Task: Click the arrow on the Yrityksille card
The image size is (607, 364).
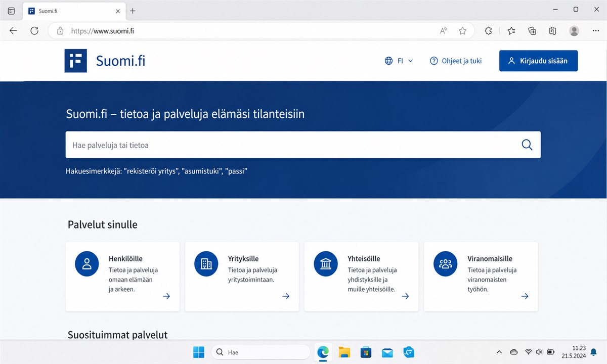Action: coord(286,296)
